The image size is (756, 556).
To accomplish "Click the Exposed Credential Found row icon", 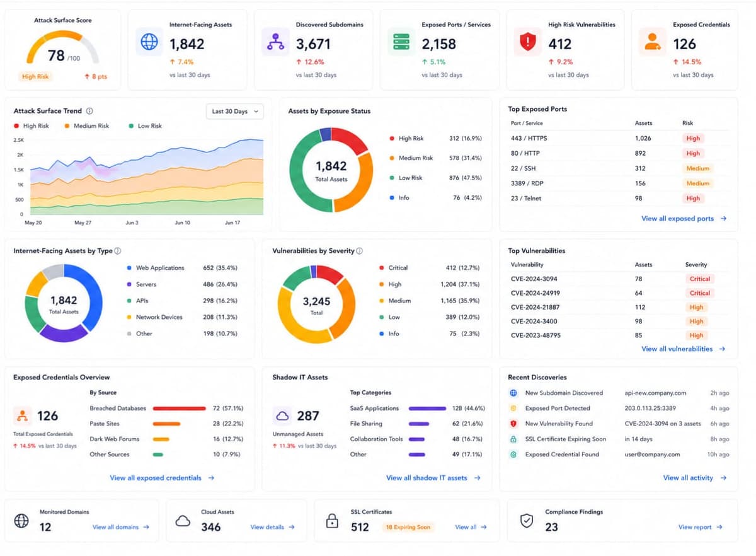I will click(x=513, y=454).
